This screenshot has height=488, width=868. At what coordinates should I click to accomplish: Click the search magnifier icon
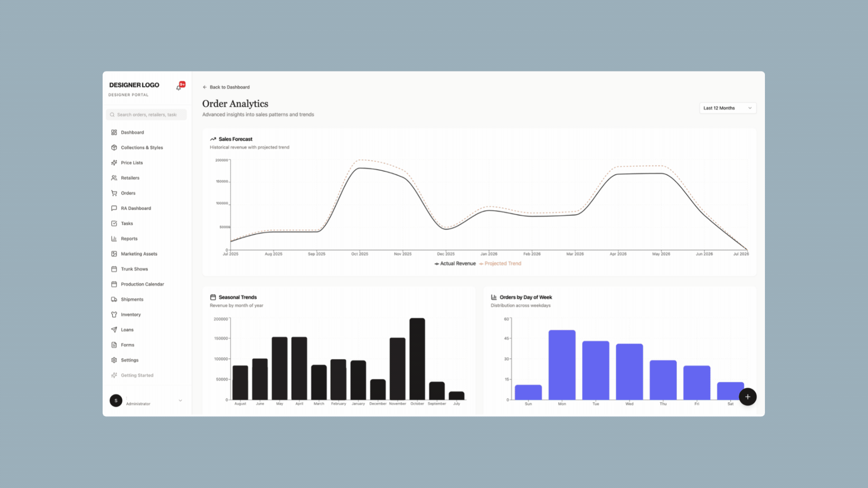coord(112,115)
